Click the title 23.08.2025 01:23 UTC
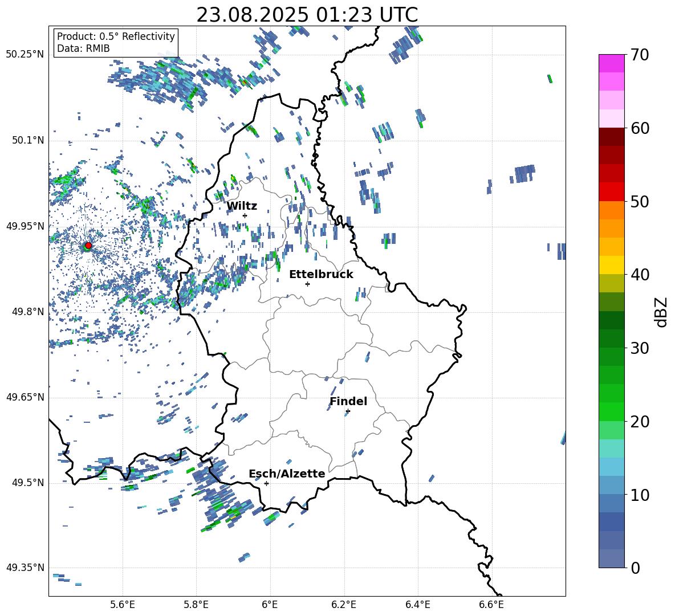The image size is (675, 616). [x=307, y=15]
